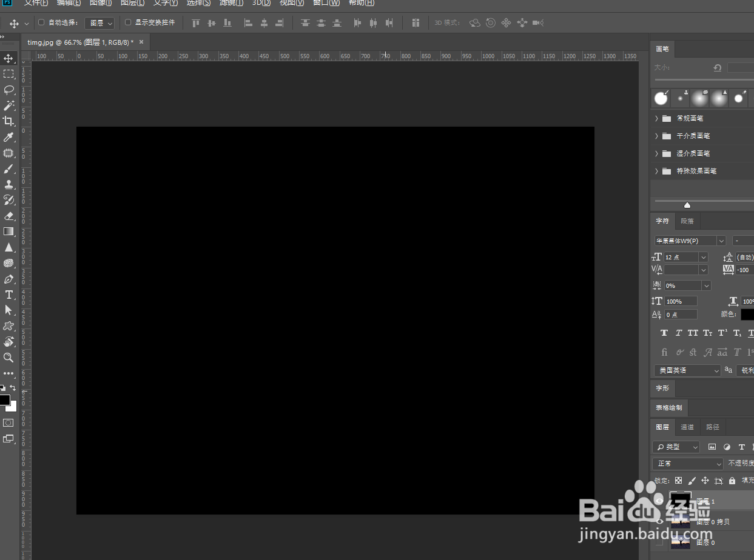Click align left edges icon

tap(248, 23)
